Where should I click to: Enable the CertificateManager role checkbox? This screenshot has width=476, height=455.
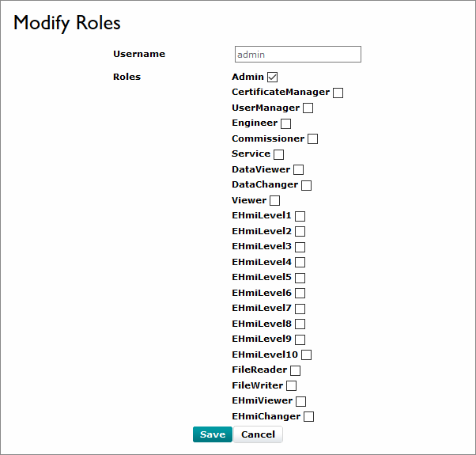click(338, 93)
